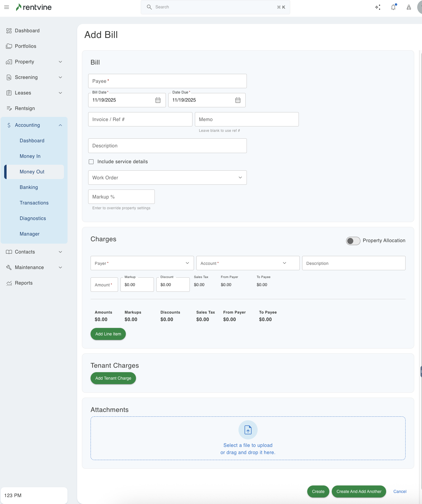Click the Cancel link
This screenshot has height=504, width=422.
[x=400, y=491]
